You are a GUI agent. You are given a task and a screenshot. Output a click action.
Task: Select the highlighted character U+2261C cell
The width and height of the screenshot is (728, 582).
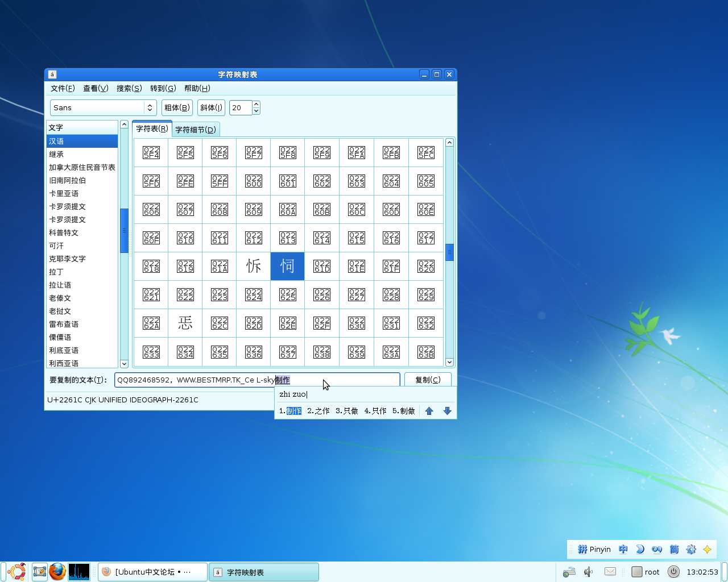(287, 266)
